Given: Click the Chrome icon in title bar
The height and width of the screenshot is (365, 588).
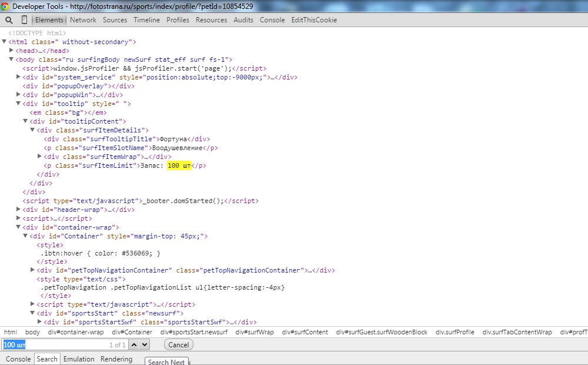Looking at the screenshot, I should coord(5,6).
